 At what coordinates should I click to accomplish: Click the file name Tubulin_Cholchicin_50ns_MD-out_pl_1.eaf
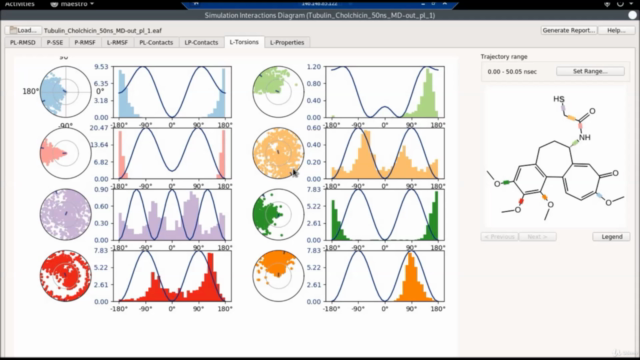tap(103, 31)
